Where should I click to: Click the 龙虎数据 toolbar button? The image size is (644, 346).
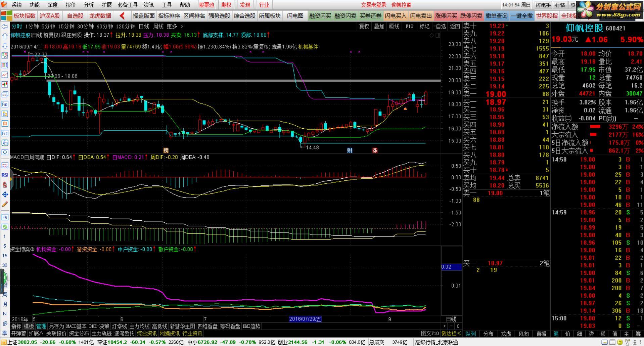click(100, 15)
